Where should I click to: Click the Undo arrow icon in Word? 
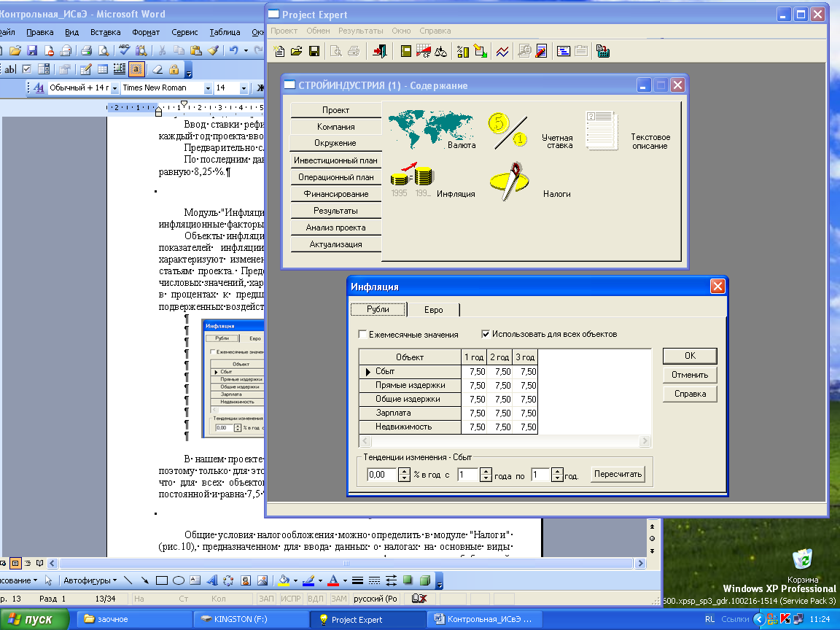233,50
